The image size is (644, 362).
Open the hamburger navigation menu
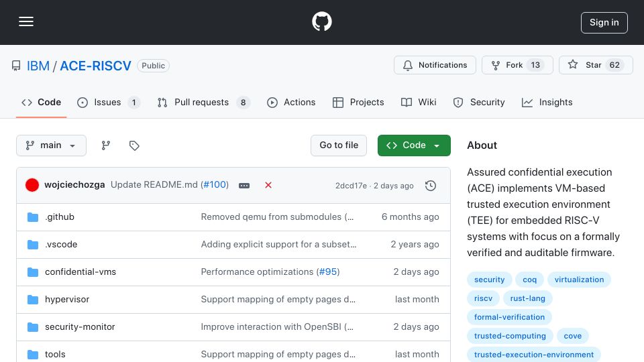pyautogui.click(x=26, y=21)
